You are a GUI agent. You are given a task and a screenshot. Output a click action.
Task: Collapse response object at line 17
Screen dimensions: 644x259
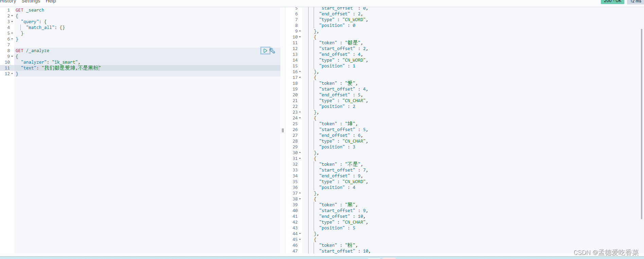click(x=300, y=78)
